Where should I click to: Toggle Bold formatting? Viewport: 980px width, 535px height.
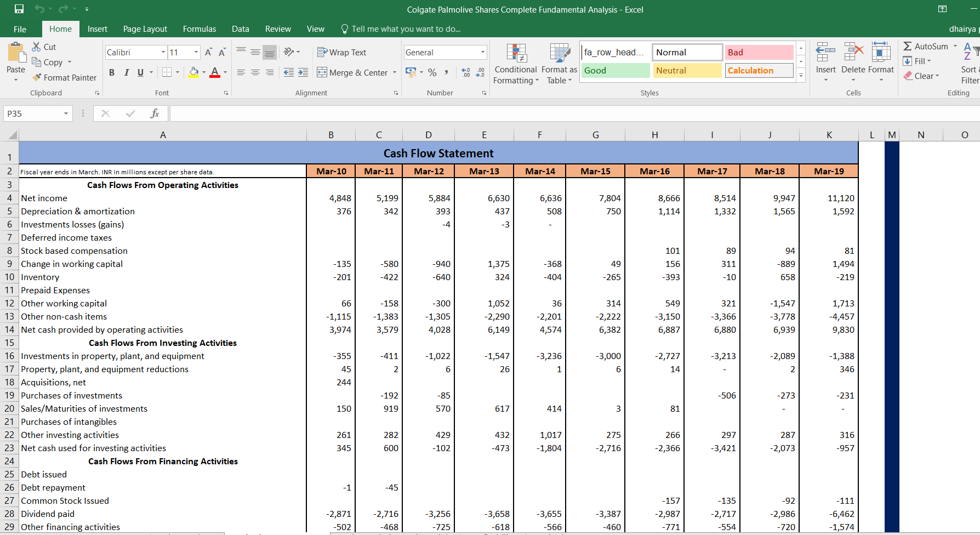point(112,72)
